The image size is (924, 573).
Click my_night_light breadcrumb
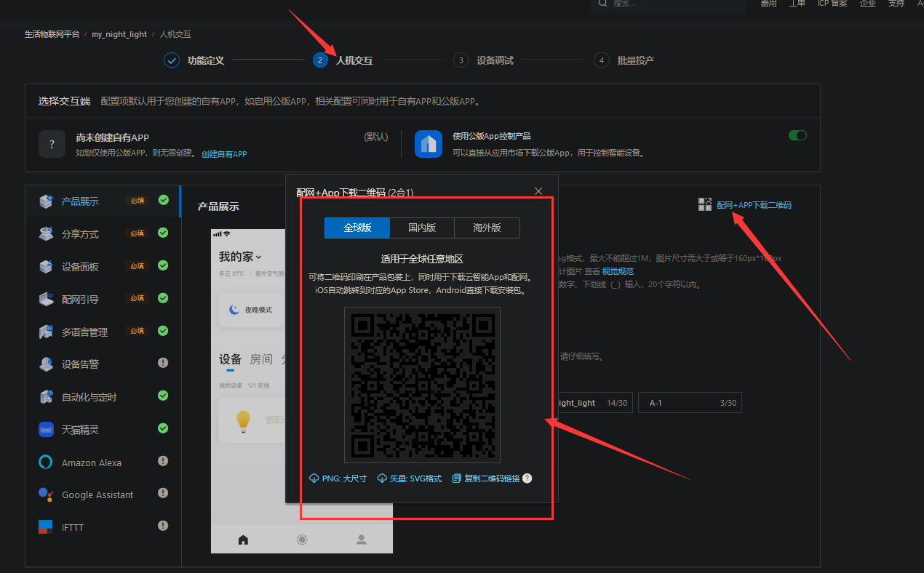tap(119, 34)
